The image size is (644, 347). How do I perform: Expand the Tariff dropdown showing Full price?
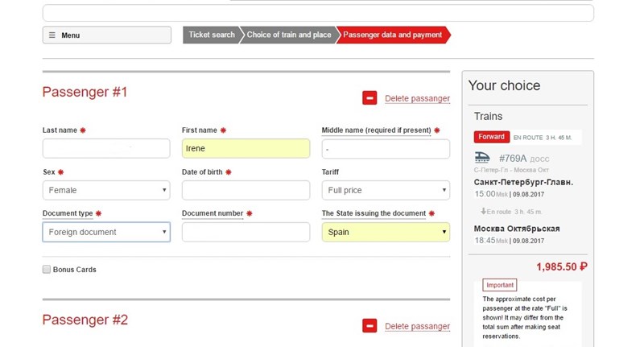pos(386,190)
